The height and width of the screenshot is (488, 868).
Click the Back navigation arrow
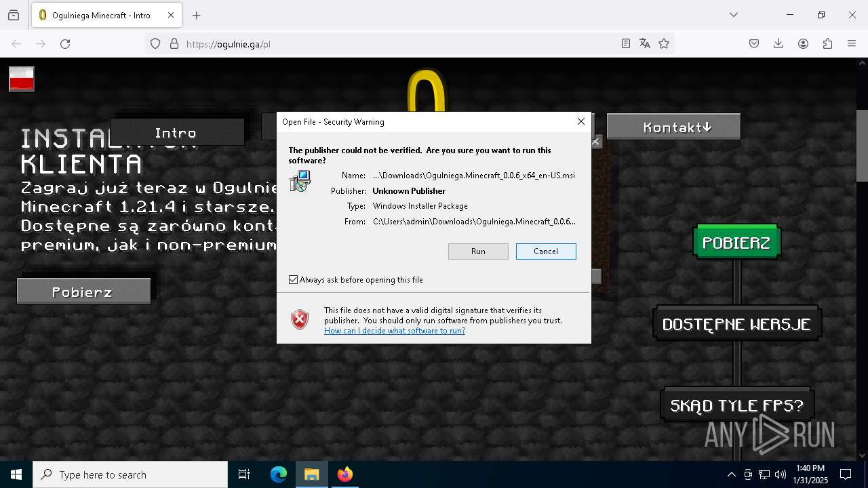(x=16, y=44)
